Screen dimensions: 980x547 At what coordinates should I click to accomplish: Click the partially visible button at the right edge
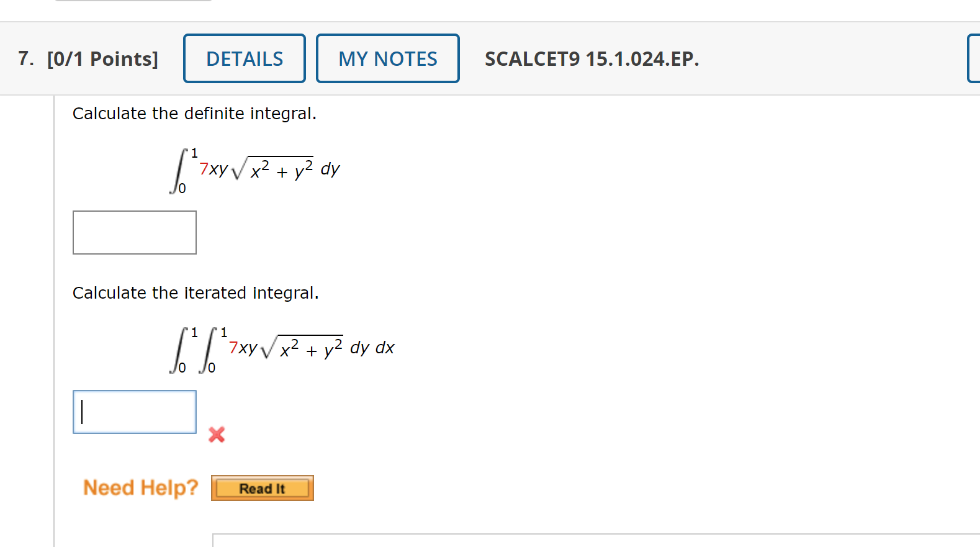tap(974, 58)
